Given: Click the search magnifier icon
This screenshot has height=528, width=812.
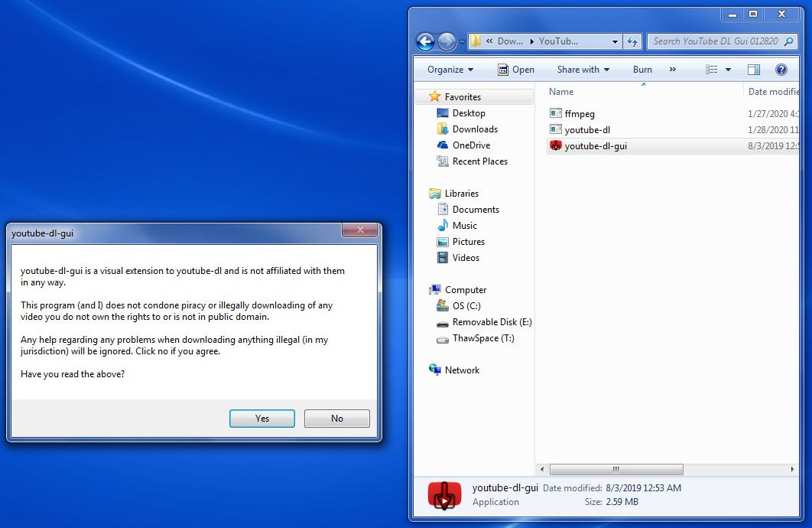Looking at the screenshot, I should point(789,41).
